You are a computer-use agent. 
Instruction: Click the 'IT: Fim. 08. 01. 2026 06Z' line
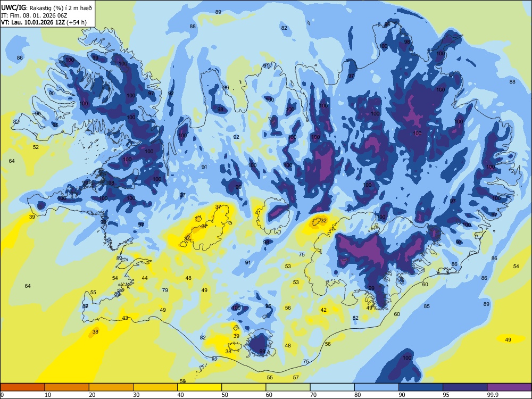point(34,15)
